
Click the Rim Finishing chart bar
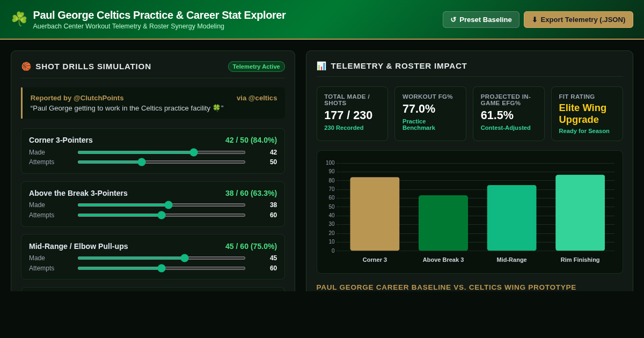point(580,213)
